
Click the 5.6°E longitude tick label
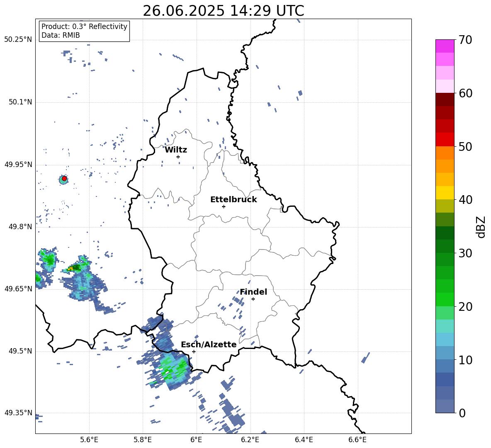point(89,440)
